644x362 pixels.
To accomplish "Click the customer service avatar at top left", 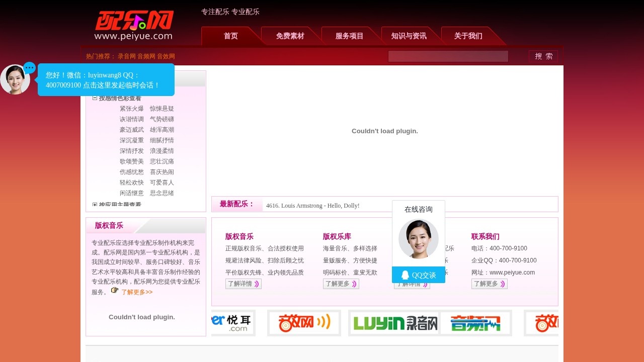I will tap(15, 78).
